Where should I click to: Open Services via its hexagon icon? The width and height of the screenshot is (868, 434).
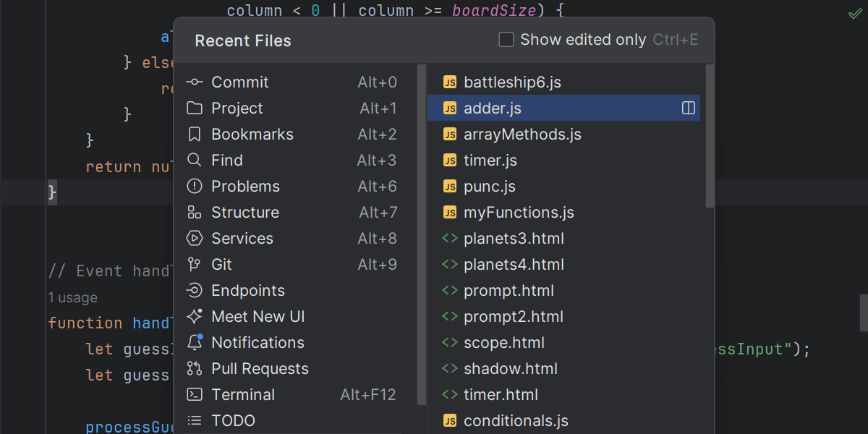point(194,239)
